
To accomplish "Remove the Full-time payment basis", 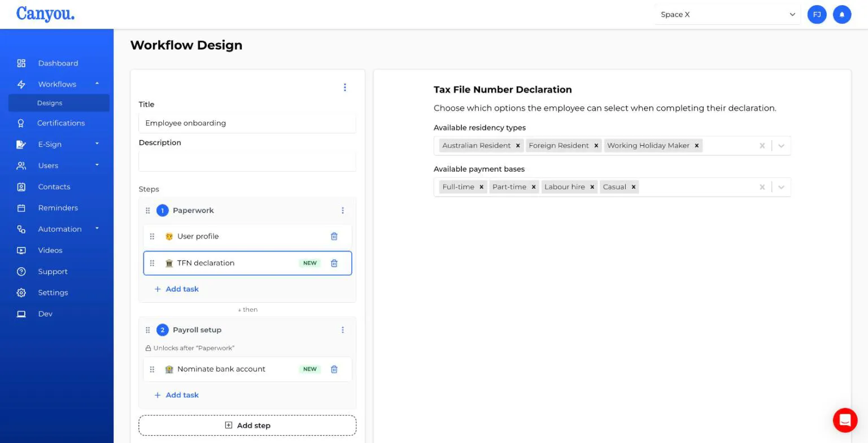I will (x=481, y=187).
